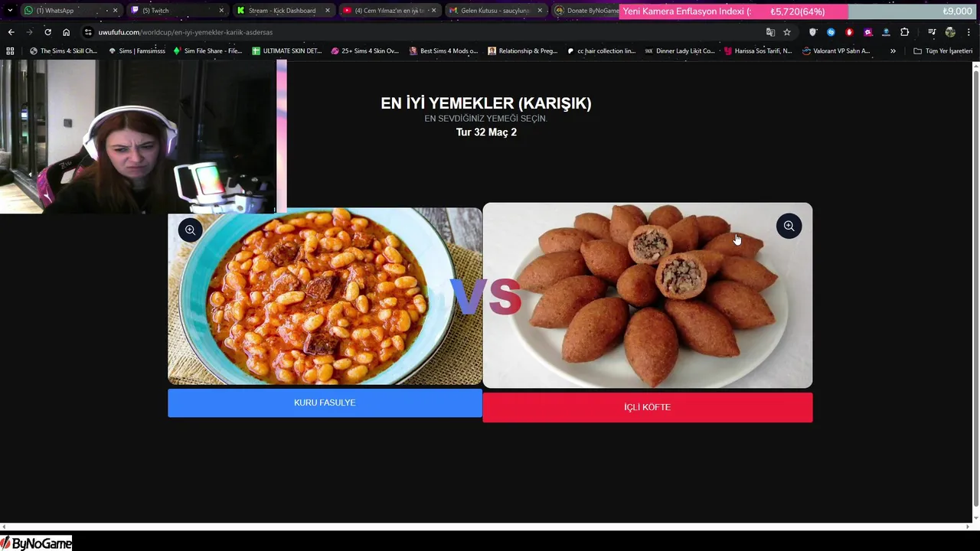The height and width of the screenshot is (551, 980).
Task: Switch to the Donate ByNoGame tab
Action: pos(586,11)
